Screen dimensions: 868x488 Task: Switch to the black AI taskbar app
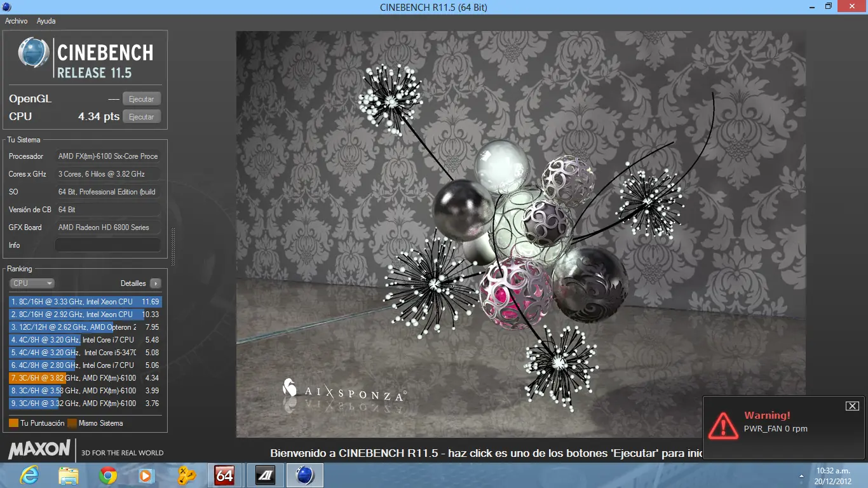coord(264,475)
